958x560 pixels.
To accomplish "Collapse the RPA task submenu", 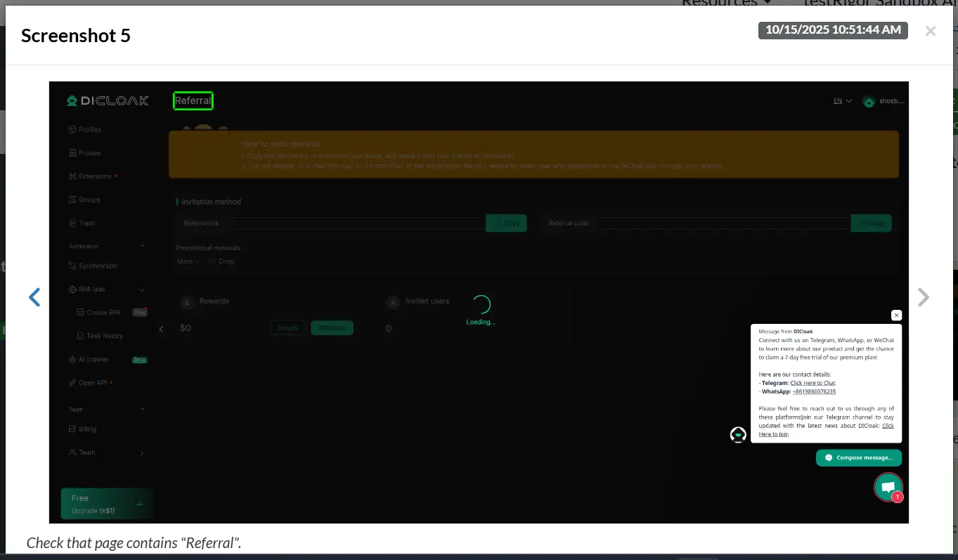I will 142,289.
